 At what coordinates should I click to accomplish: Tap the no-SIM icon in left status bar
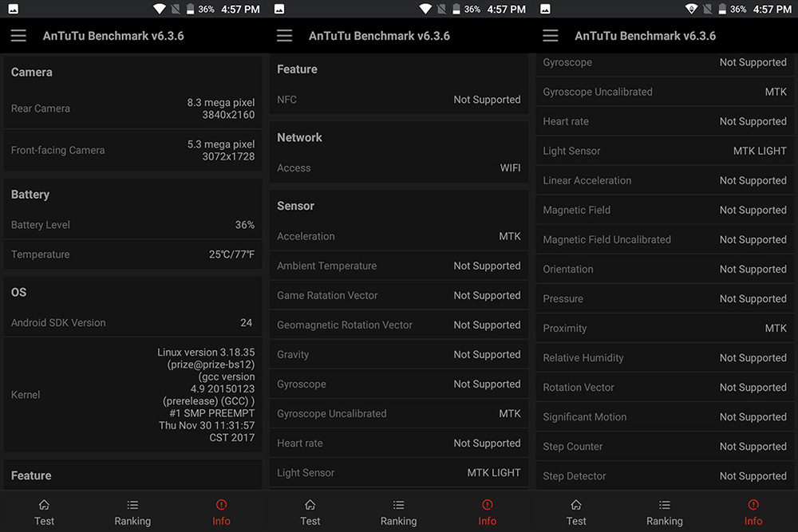(x=175, y=9)
